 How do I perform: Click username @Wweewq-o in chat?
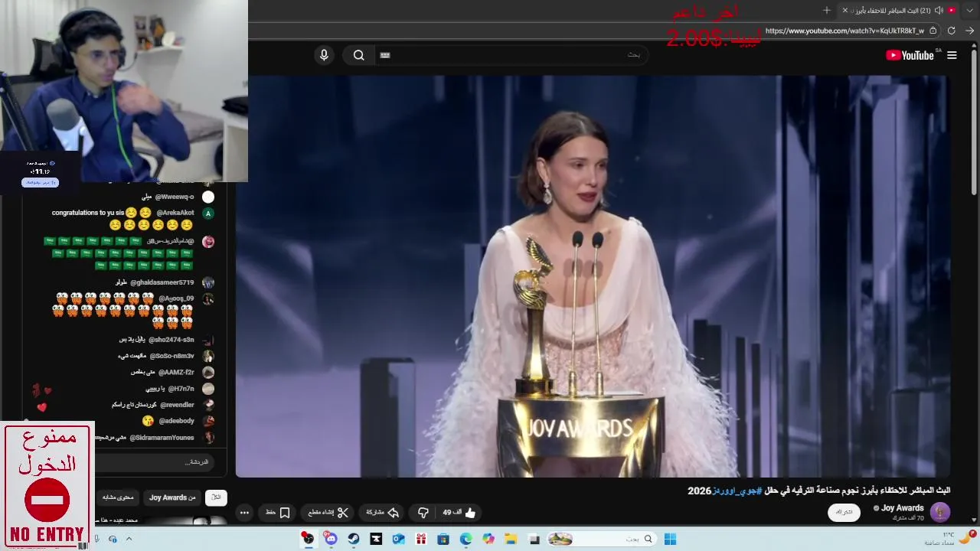[175, 197]
